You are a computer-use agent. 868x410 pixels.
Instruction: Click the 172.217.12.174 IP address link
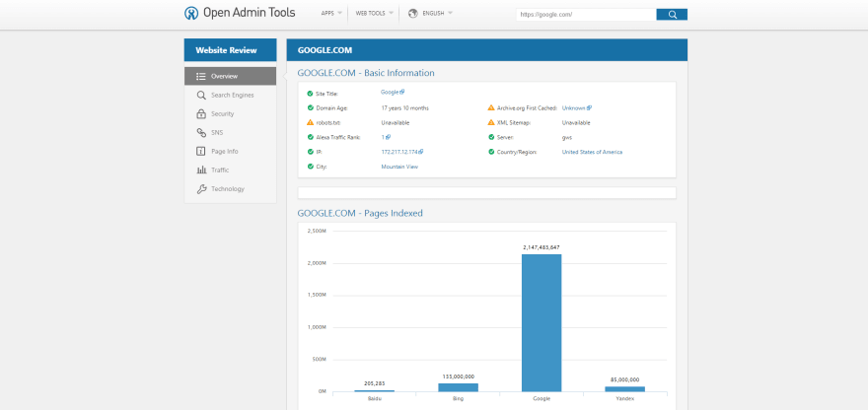pos(400,152)
